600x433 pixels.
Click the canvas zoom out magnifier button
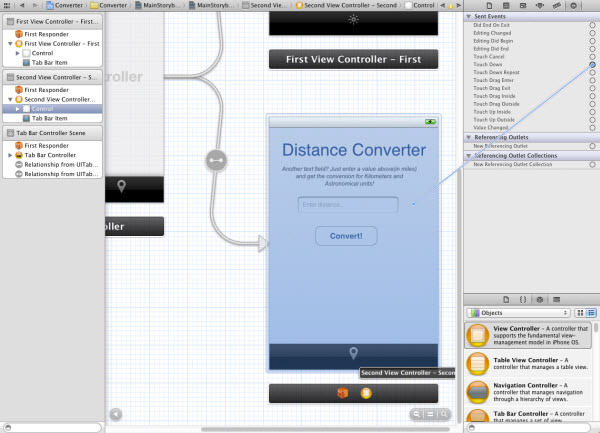(x=416, y=414)
